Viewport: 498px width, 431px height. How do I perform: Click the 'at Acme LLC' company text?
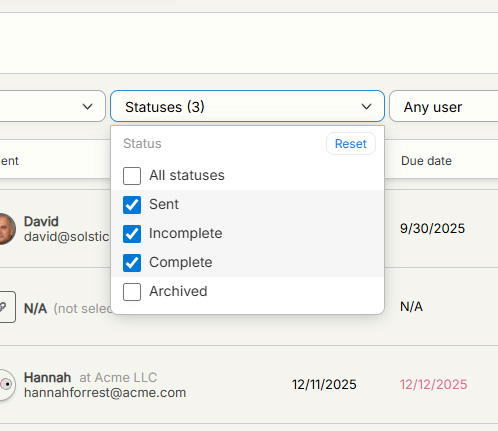pos(118,378)
